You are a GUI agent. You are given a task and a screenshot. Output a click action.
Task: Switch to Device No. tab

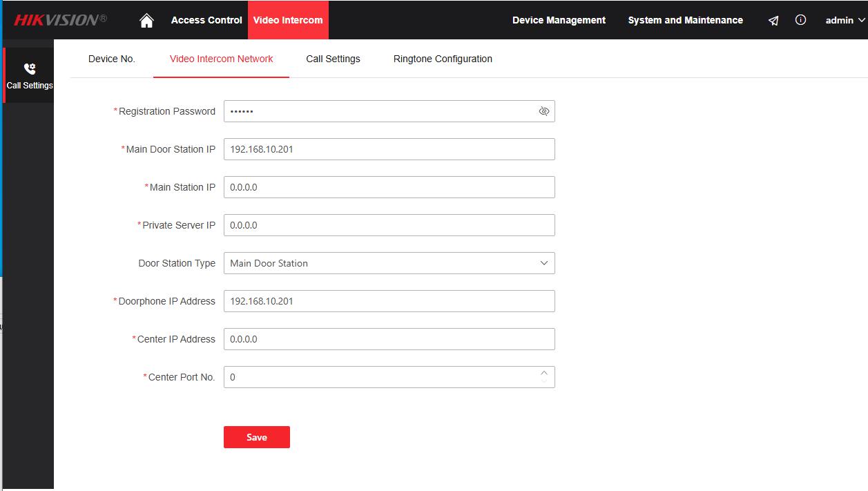(112, 59)
